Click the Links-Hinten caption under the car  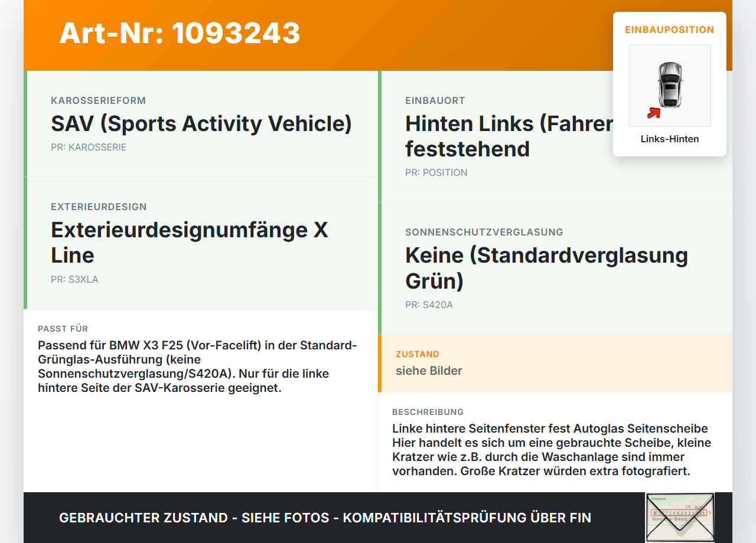click(670, 139)
